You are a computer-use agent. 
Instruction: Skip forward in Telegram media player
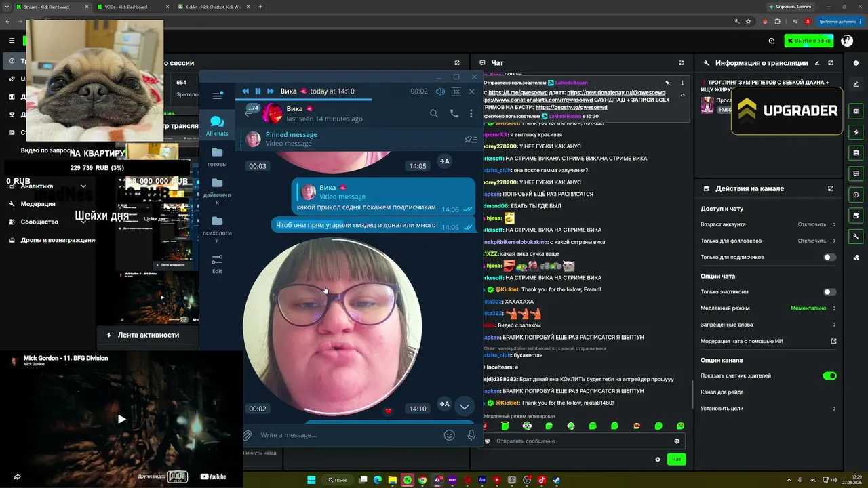pyautogui.click(x=270, y=91)
